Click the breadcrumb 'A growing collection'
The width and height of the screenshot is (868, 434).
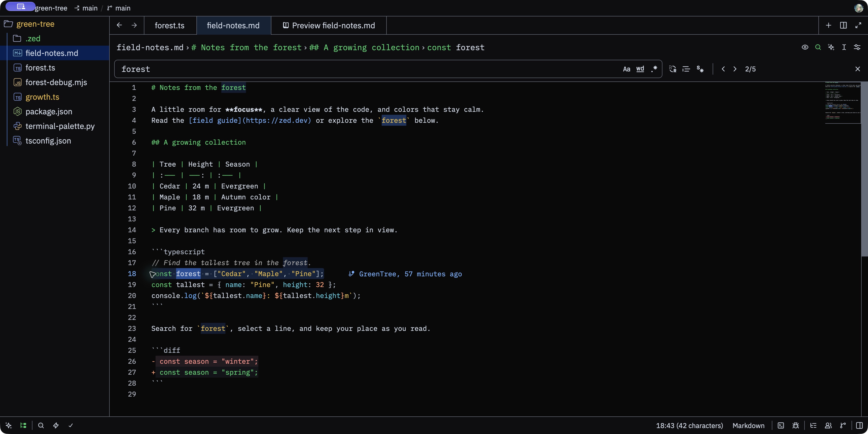coord(364,47)
